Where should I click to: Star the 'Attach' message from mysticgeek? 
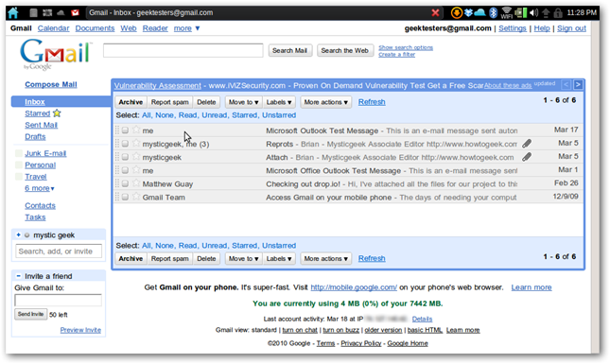[x=136, y=156]
